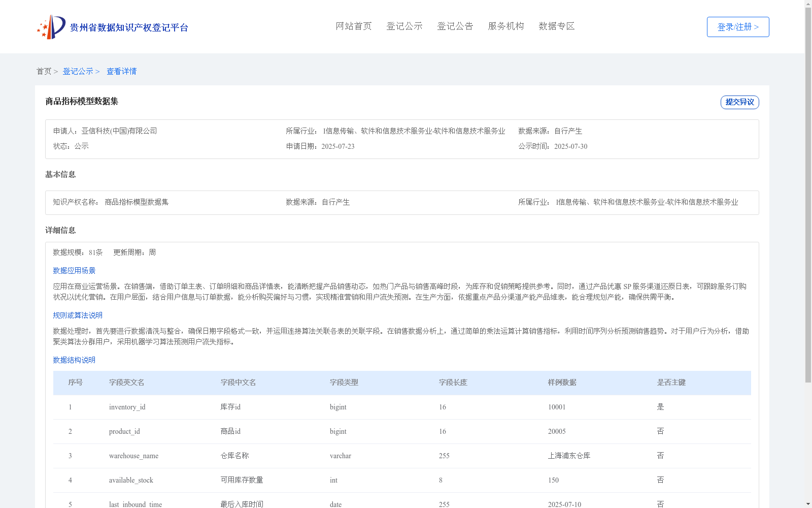
Task: Click 字段中文名 column header
Action: pyautogui.click(x=239, y=383)
